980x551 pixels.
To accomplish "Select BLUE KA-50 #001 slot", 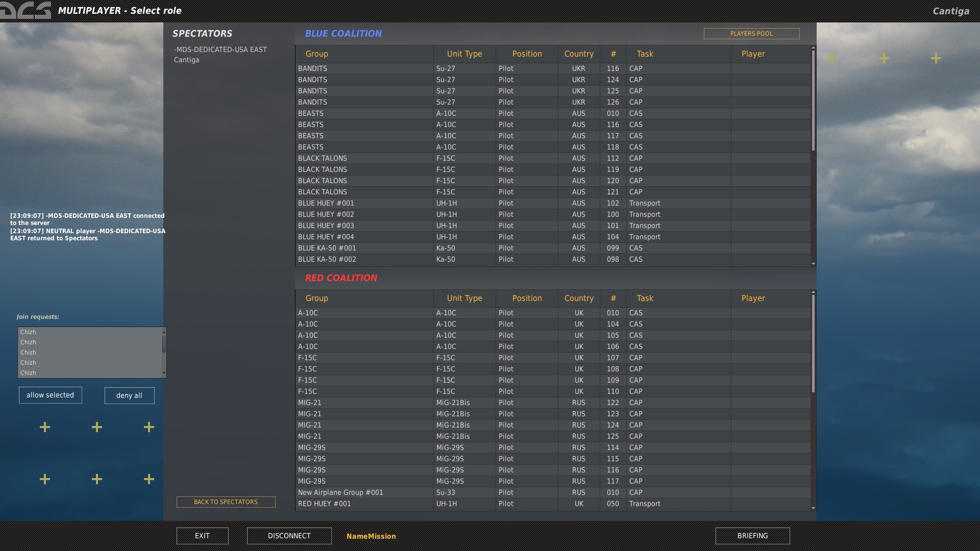I will coord(553,248).
